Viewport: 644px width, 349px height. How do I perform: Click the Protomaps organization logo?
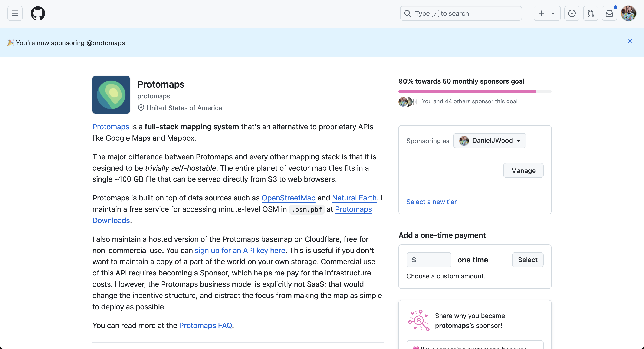pyautogui.click(x=111, y=95)
